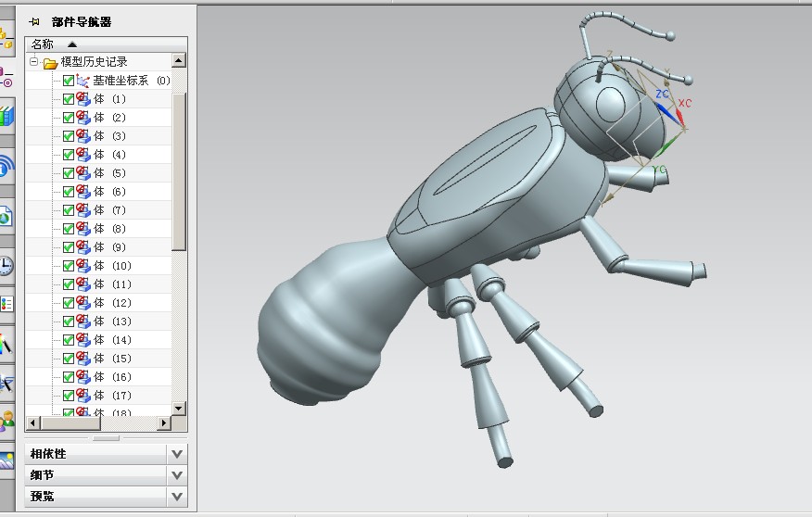Image resolution: width=812 pixels, height=517 pixels.
Task: Uncheck the 体 (12) checkbox
Action: (69, 303)
